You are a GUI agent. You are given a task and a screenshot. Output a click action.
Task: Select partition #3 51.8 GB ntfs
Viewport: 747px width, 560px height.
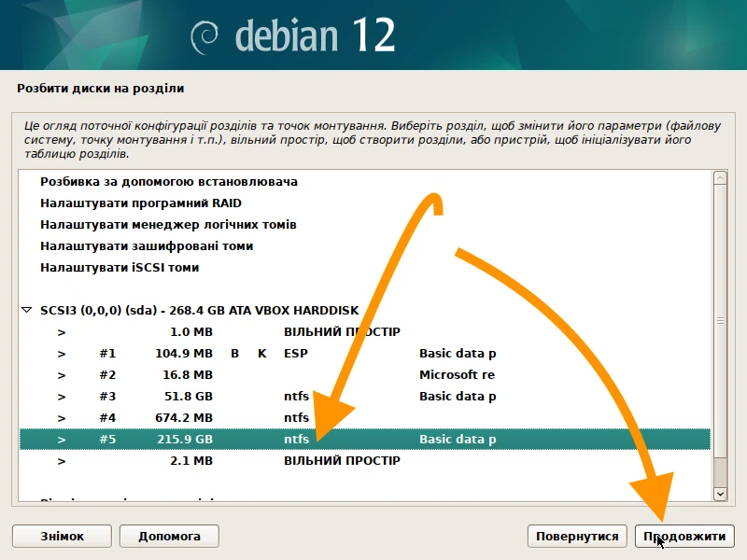coord(365,396)
